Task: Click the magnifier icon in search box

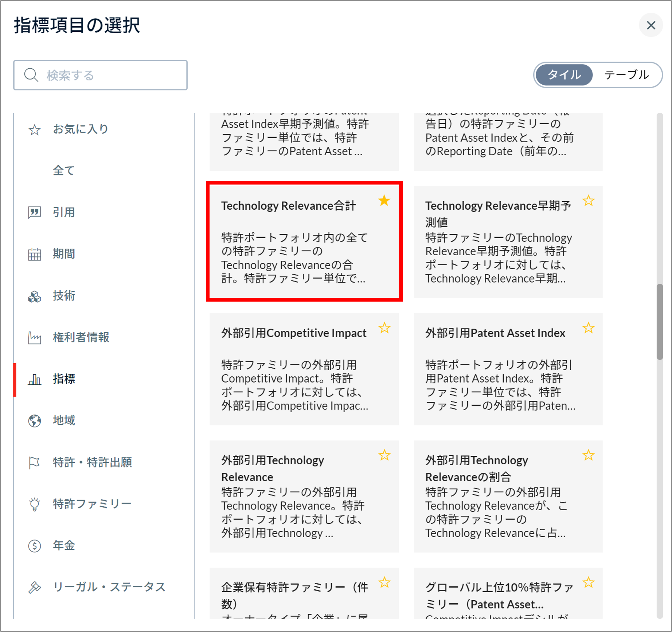Action: coord(31,75)
